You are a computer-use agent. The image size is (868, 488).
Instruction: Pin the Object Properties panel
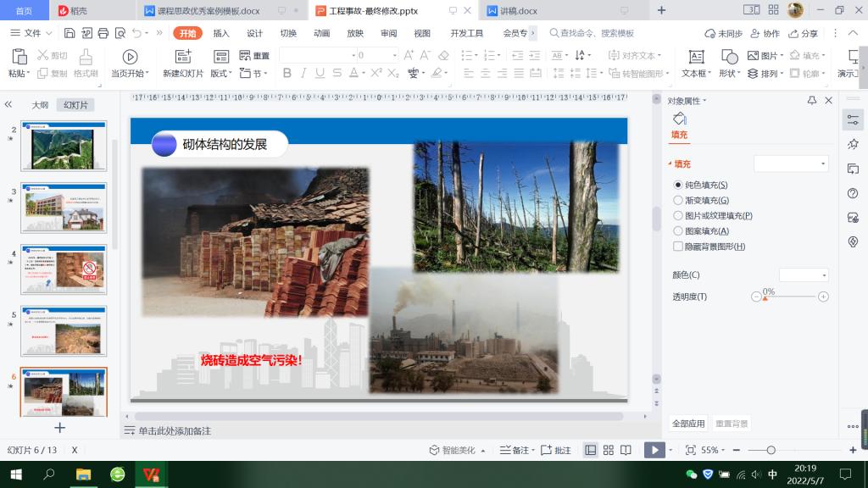click(x=811, y=101)
